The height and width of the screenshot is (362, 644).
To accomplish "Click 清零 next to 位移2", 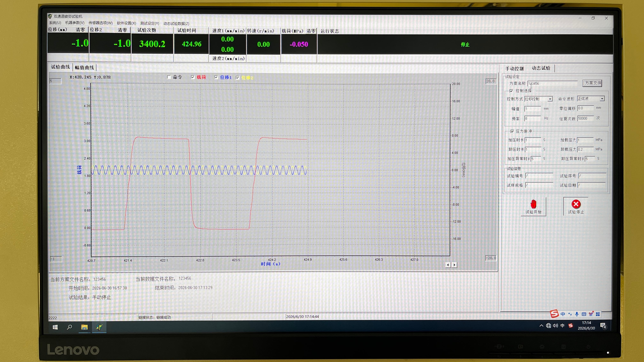I will coord(122,30).
